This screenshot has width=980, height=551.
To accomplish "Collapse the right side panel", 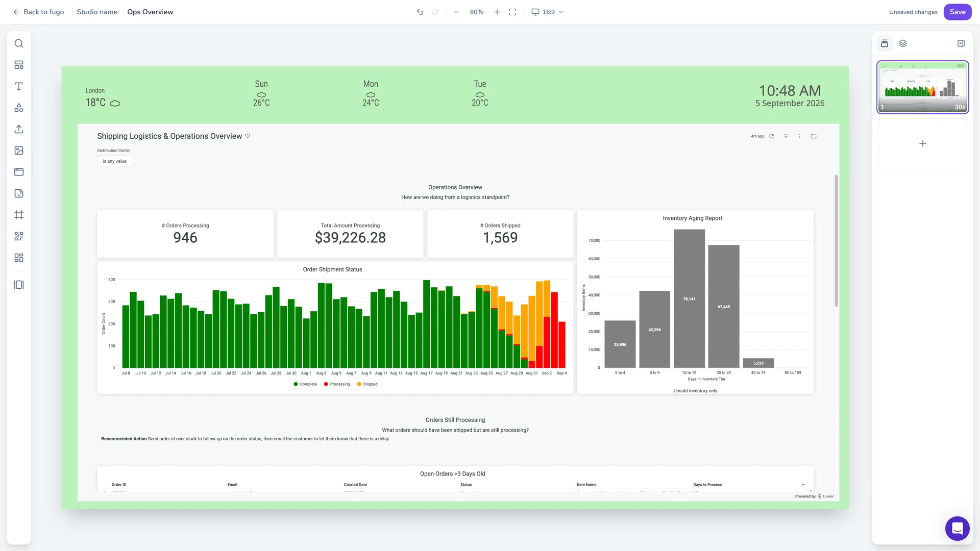I will [961, 43].
